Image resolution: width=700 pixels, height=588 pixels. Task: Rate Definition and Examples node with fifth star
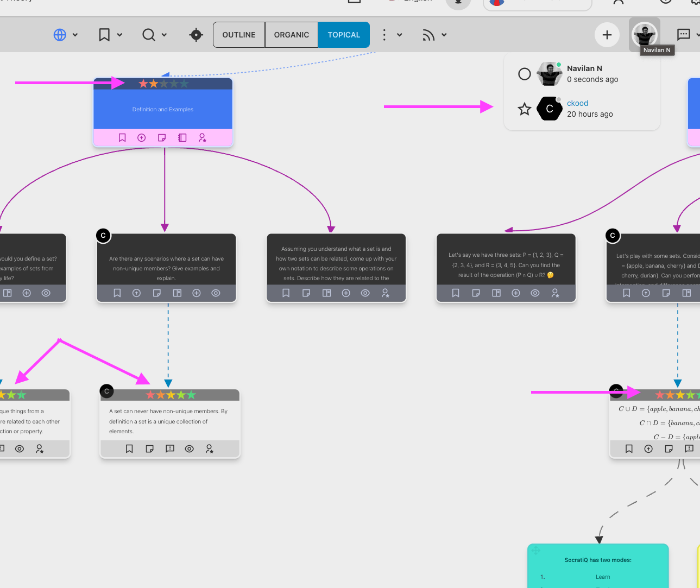point(185,84)
